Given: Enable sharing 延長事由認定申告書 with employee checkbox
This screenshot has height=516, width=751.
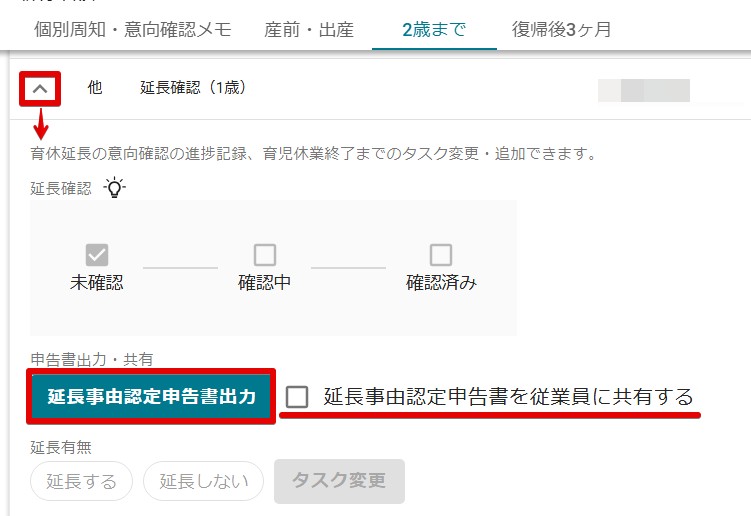Looking at the screenshot, I should pos(296,397).
